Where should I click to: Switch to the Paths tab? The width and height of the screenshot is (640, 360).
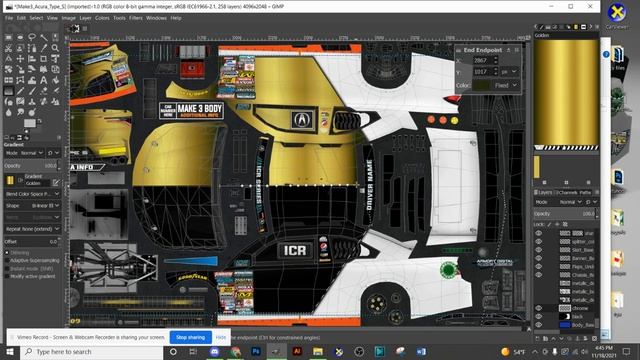pyautogui.click(x=585, y=192)
